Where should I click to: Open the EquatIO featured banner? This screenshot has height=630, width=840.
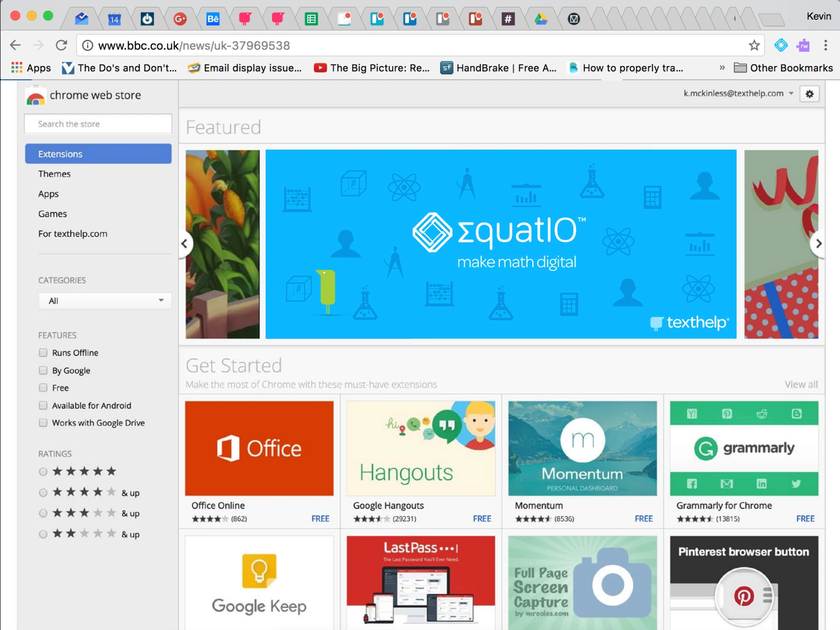click(x=501, y=244)
